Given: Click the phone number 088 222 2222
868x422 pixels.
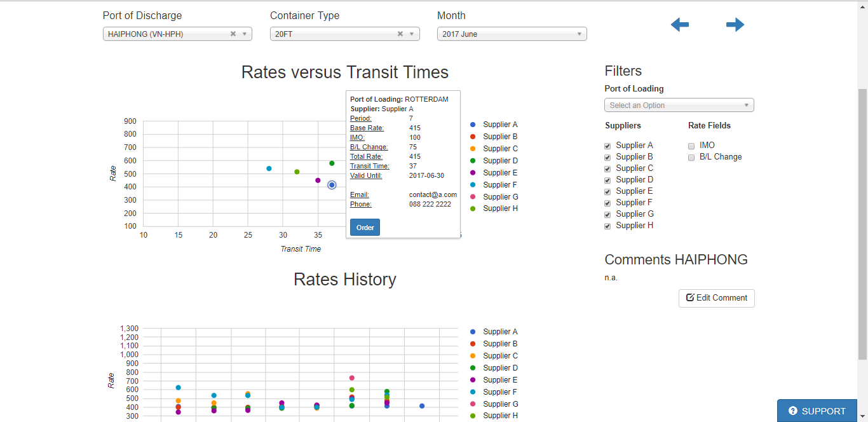Looking at the screenshot, I should (430, 205).
